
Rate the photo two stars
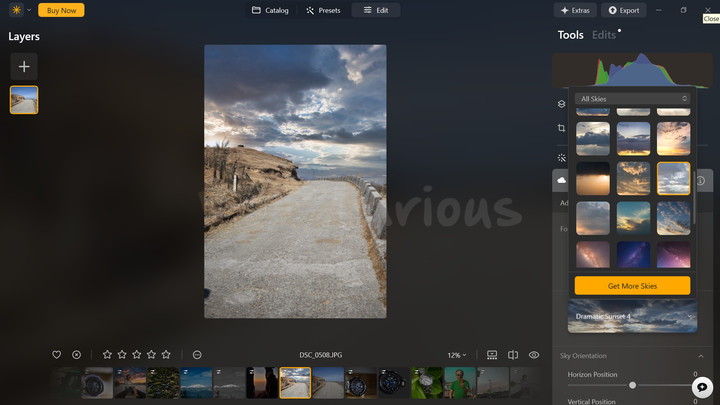pyautogui.click(x=122, y=354)
